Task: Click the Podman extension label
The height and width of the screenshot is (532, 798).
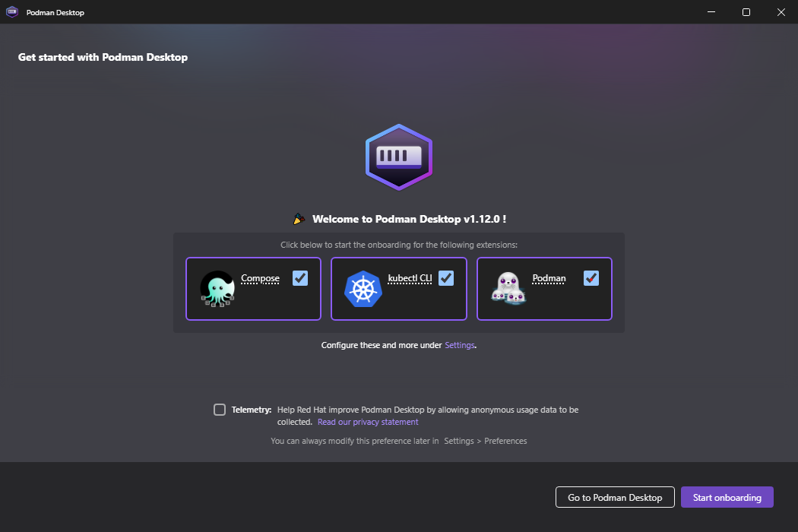Action: click(549, 278)
